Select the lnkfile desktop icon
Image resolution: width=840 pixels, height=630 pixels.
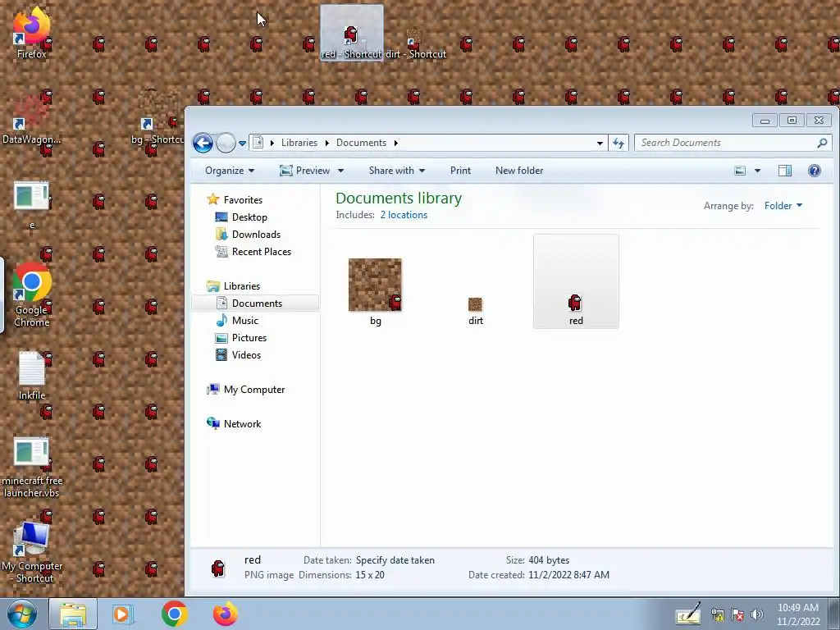[x=32, y=376]
